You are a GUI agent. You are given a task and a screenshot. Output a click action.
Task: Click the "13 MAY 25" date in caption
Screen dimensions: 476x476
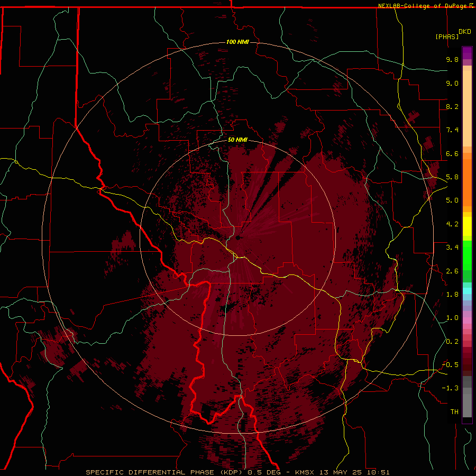pyautogui.click(x=340, y=472)
